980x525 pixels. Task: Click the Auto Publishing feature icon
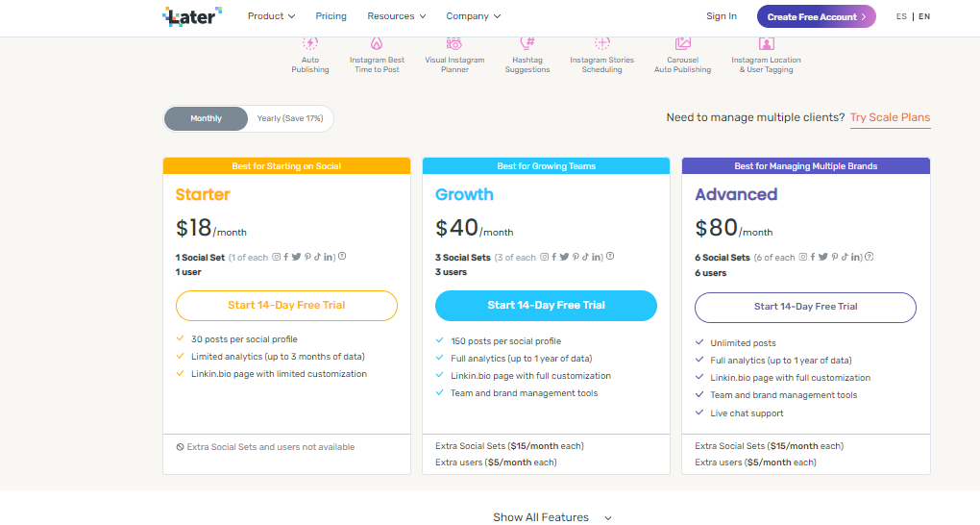(x=309, y=43)
